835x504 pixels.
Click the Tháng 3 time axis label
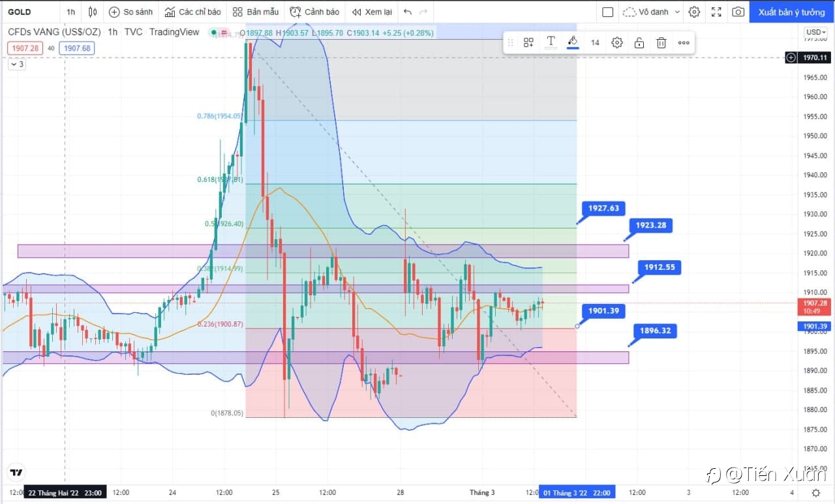pos(482,492)
